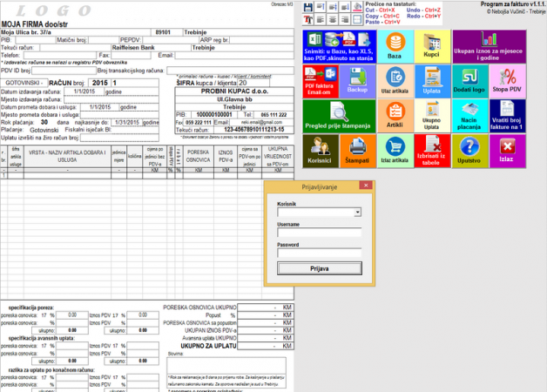Align text right with toolbar icon
The height and width of the screenshot is (392, 547).
pos(345,19)
